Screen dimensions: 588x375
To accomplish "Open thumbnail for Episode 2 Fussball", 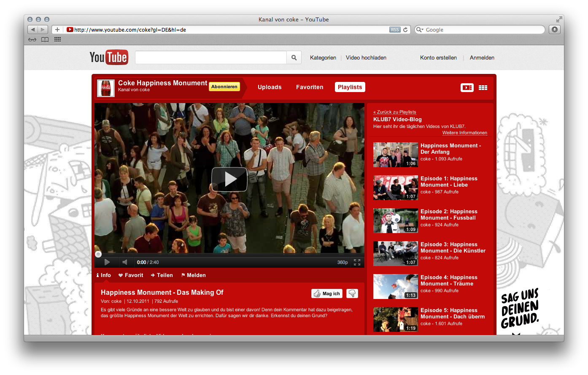I will click(396, 220).
